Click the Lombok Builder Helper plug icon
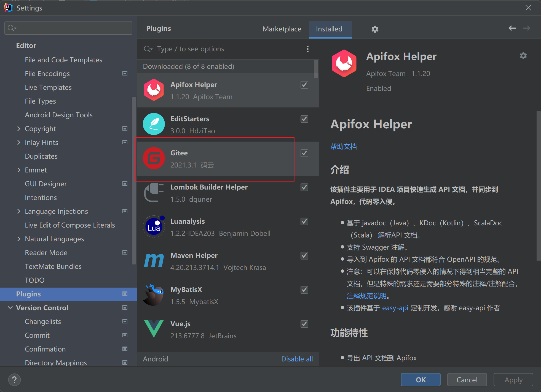Image resolution: width=541 pixels, height=392 pixels. point(154,192)
